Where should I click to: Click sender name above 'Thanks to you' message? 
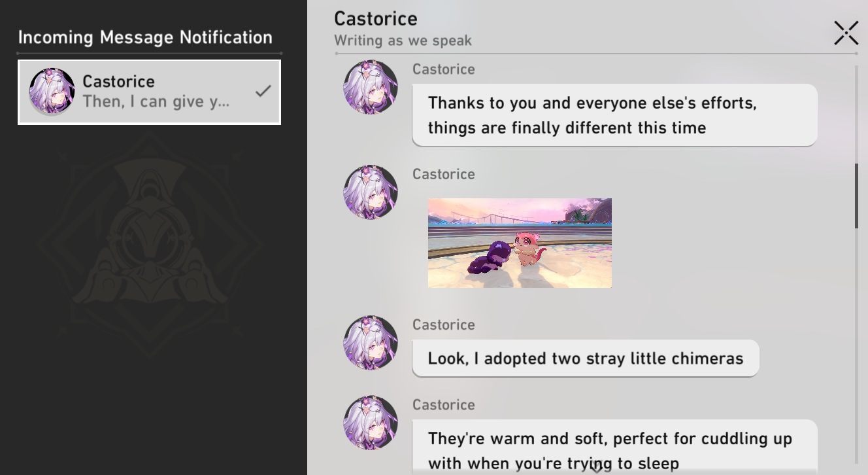point(443,69)
